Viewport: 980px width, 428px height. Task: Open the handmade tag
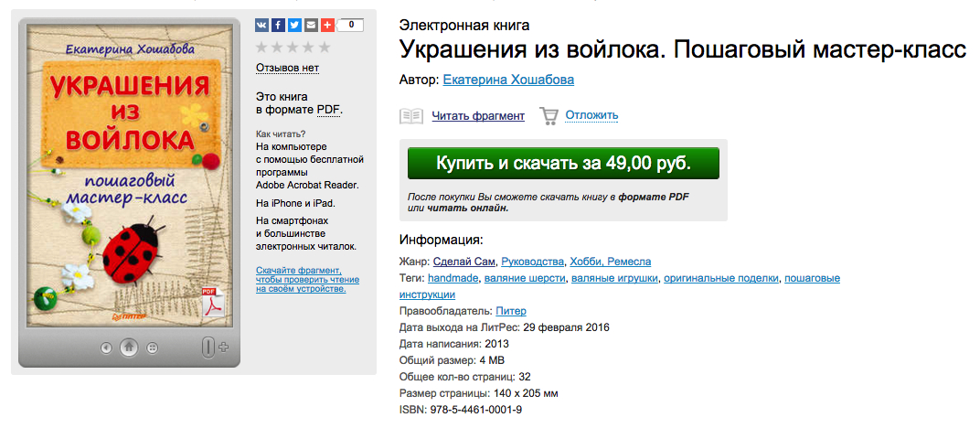[453, 278]
